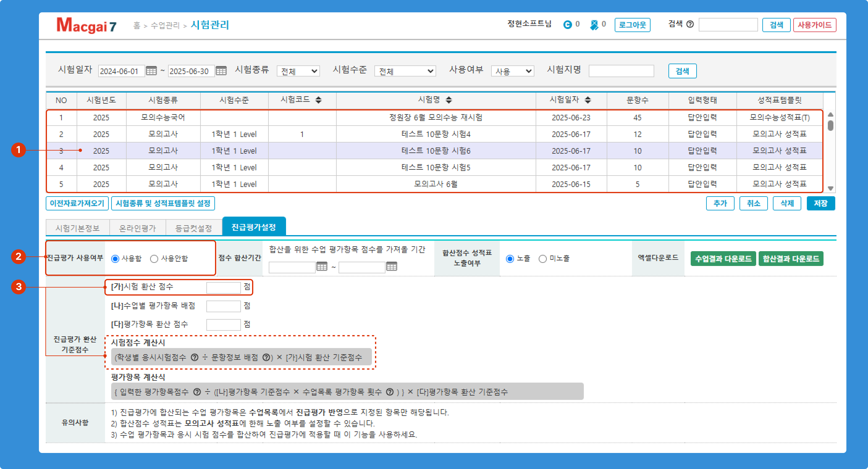
Task: Click the blue 저장 button
Action: pyautogui.click(x=820, y=203)
